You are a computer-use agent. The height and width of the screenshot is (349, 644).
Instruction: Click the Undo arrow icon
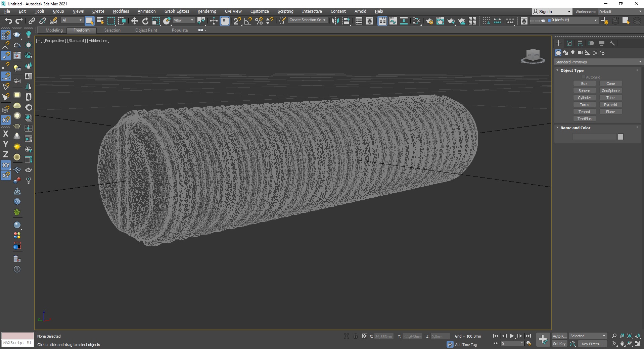click(x=8, y=21)
